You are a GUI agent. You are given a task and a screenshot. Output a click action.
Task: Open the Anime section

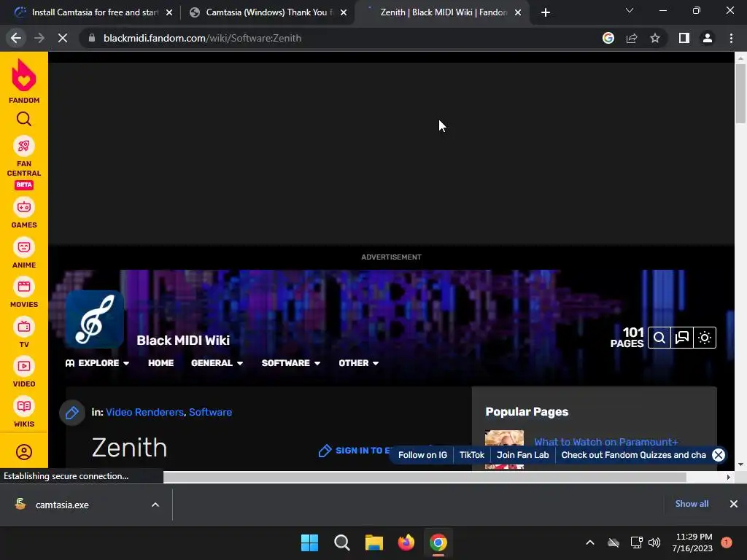(24, 253)
